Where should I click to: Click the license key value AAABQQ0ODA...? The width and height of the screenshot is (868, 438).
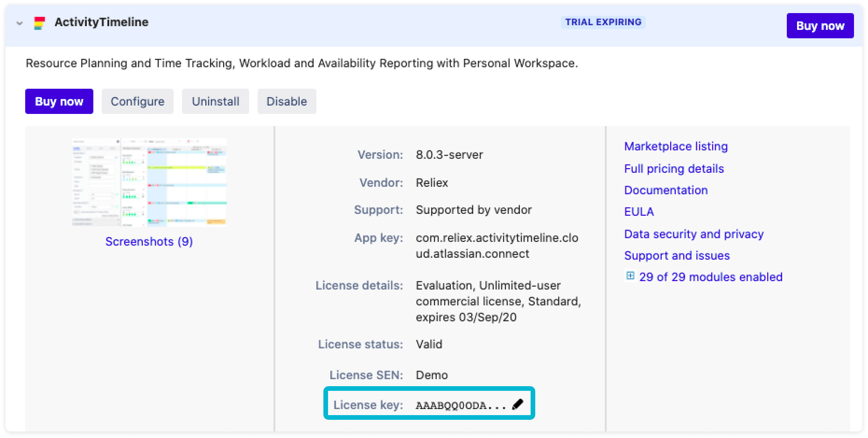point(461,405)
